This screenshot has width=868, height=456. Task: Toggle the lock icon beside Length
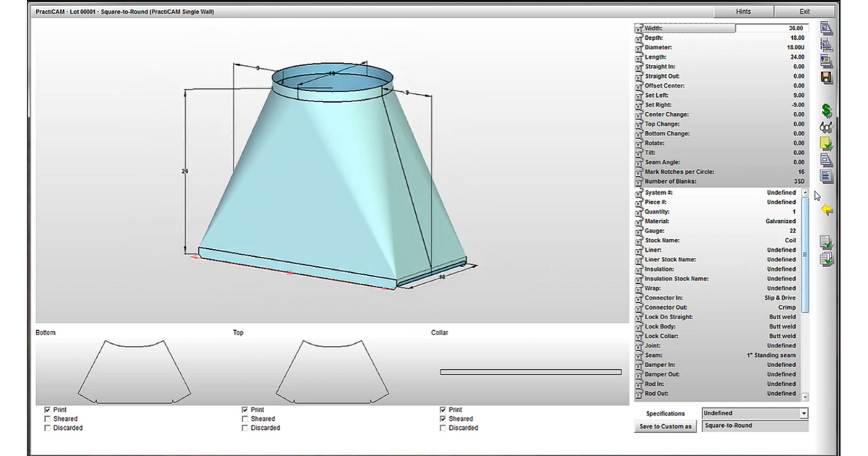click(639, 58)
